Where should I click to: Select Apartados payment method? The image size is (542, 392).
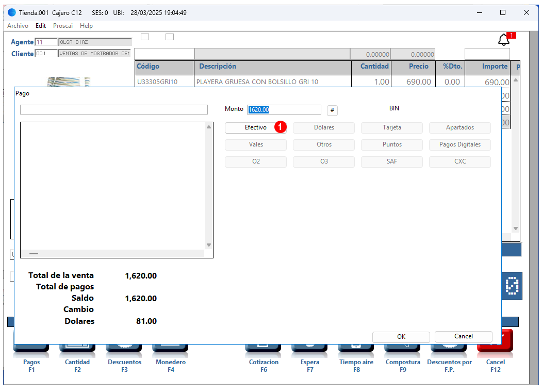[x=459, y=127]
